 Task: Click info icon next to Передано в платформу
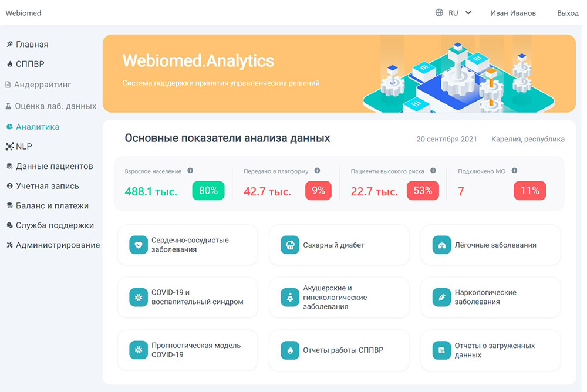pyautogui.click(x=317, y=171)
